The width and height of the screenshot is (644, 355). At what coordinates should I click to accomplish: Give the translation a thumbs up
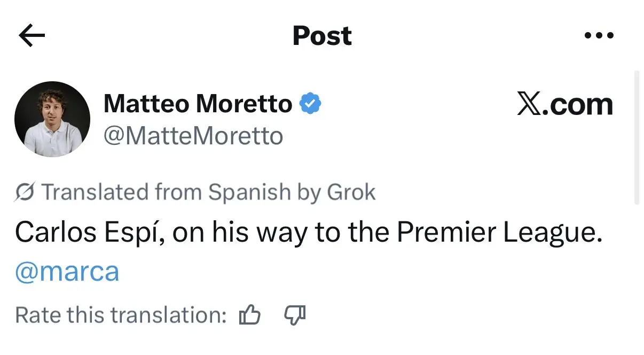(249, 315)
